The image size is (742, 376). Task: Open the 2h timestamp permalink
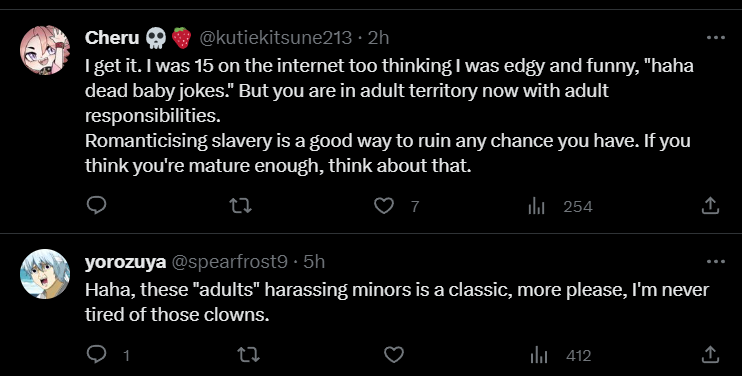point(378,37)
